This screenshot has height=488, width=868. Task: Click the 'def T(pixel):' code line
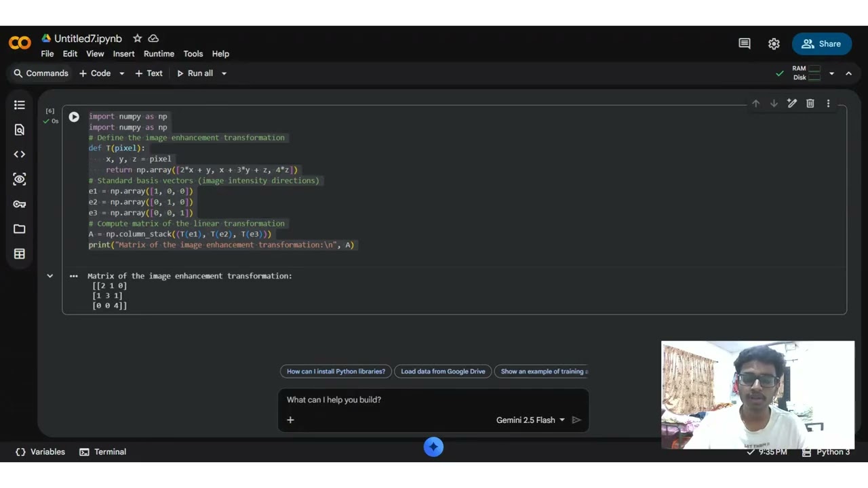[x=117, y=148]
